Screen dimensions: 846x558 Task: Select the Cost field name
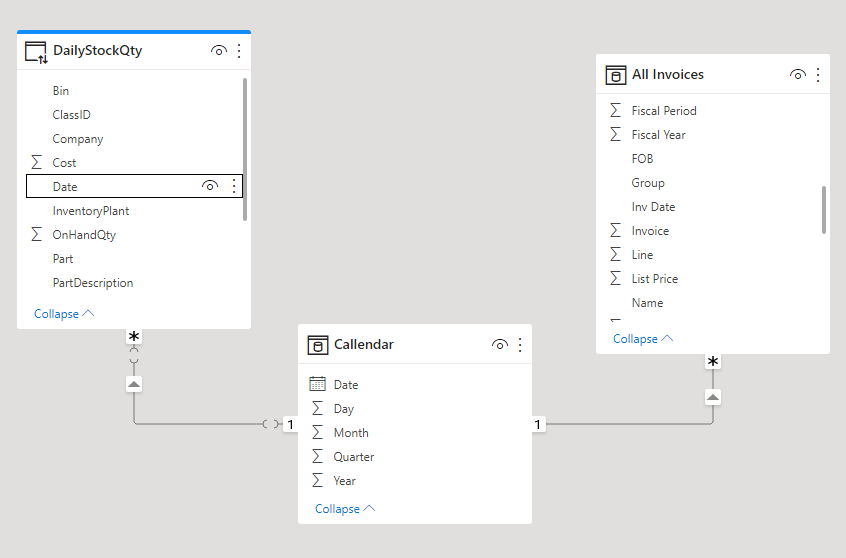pos(64,162)
